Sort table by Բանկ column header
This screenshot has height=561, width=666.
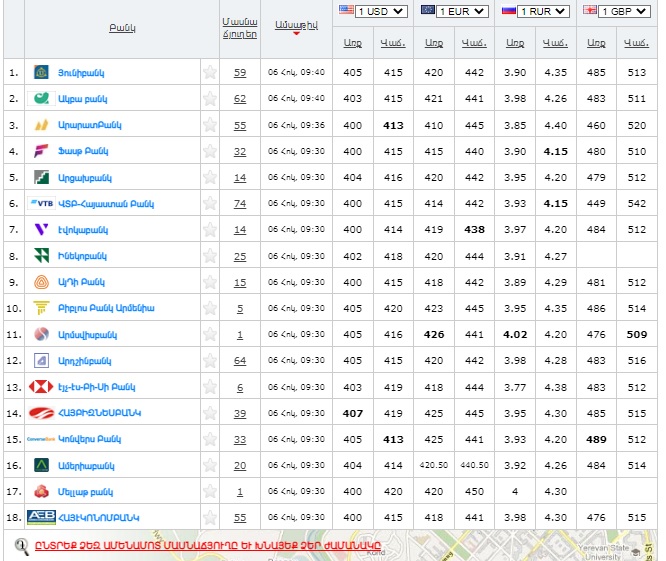pyautogui.click(x=122, y=27)
